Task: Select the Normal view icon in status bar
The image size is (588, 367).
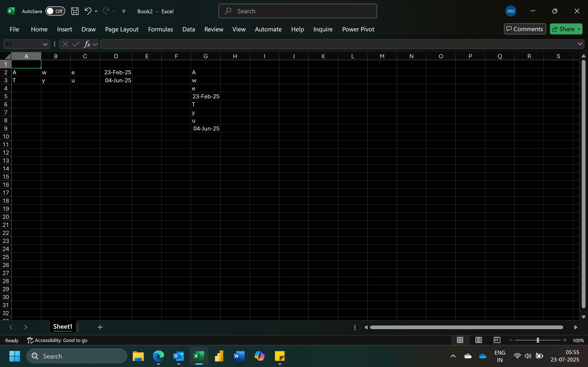Action: point(460,340)
